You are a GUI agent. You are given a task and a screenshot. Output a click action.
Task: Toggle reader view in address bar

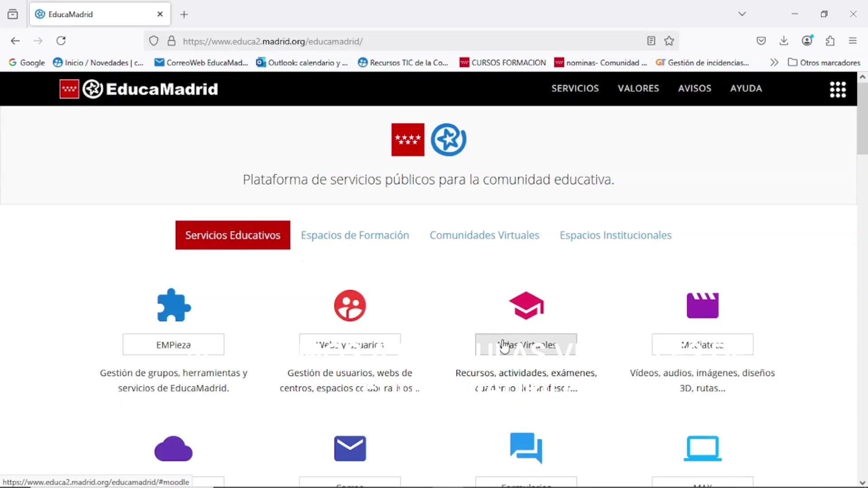(651, 41)
